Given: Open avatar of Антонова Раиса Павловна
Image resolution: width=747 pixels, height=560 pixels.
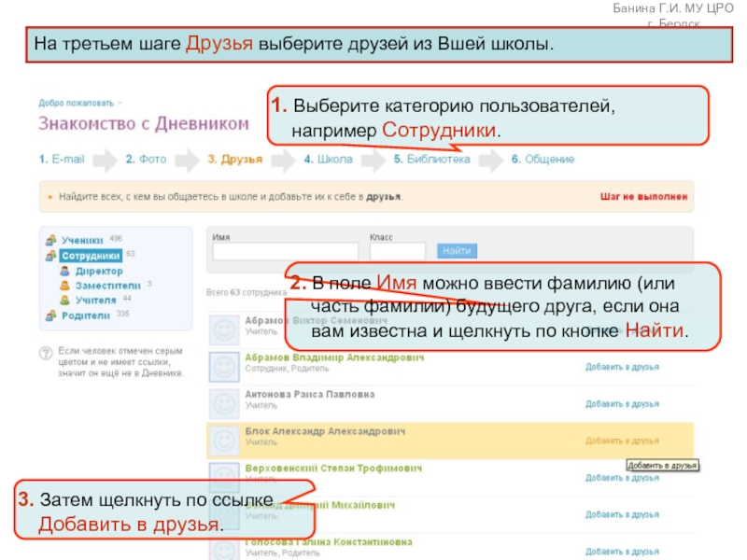Looking at the screenshot, I should tap(224, 404).
